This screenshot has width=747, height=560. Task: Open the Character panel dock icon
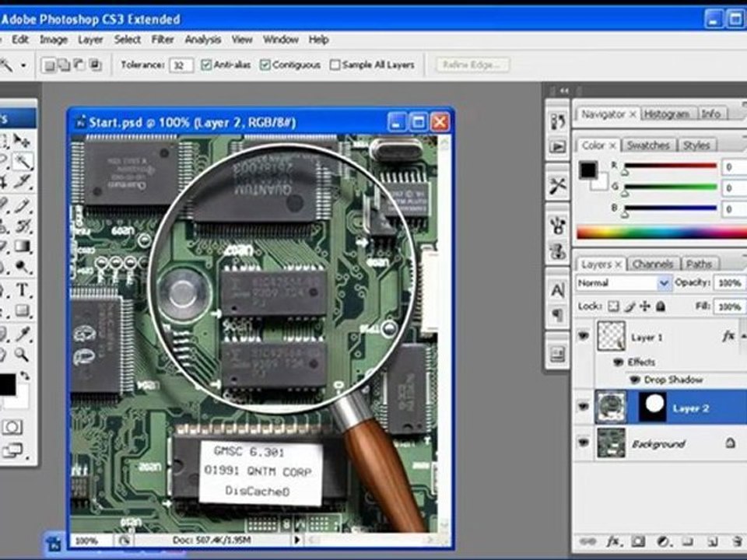point(557,289)
